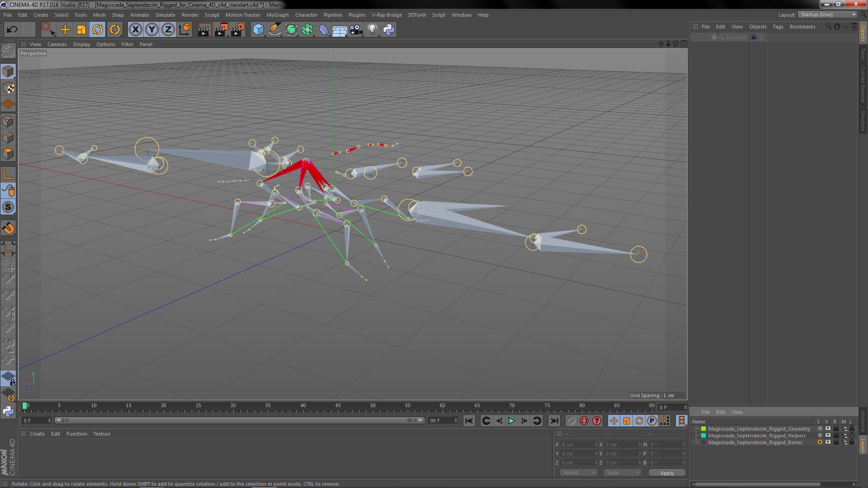Open the Tags menu in Objects panel

coord(778,27)
